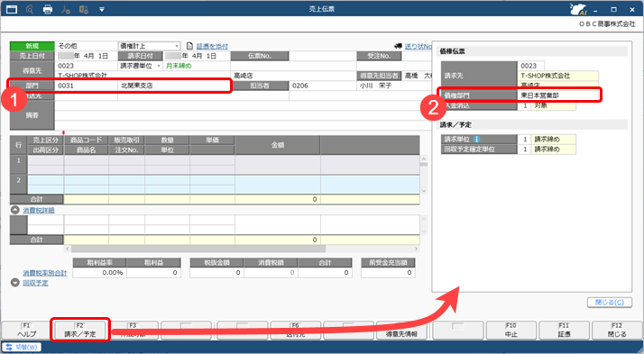Select detail row 1 header
The image size is (644, 354).
point(18,165)
